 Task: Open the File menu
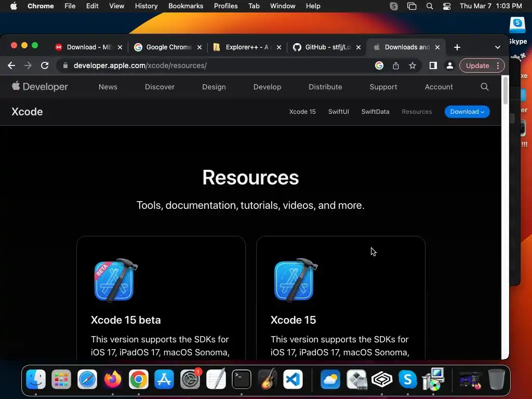point(70,6)
